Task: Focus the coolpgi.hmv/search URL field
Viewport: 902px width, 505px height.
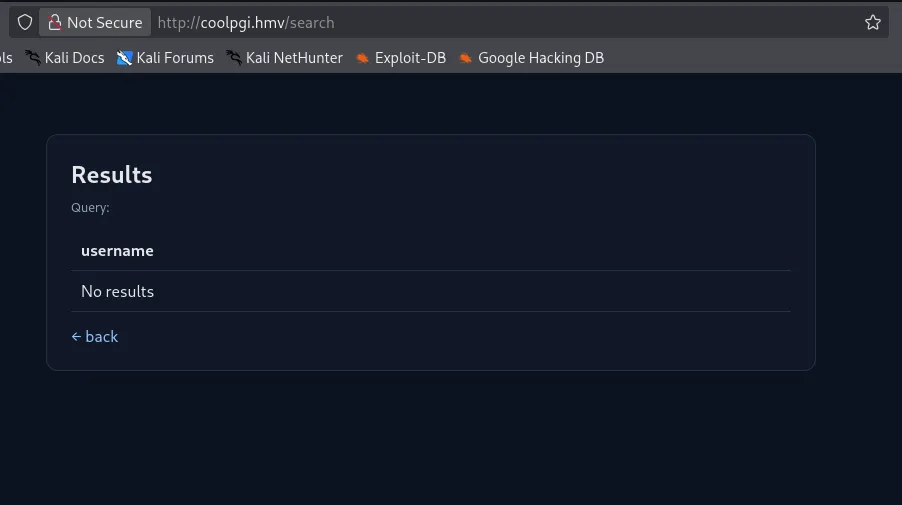Action: click(x=500, y=22)
